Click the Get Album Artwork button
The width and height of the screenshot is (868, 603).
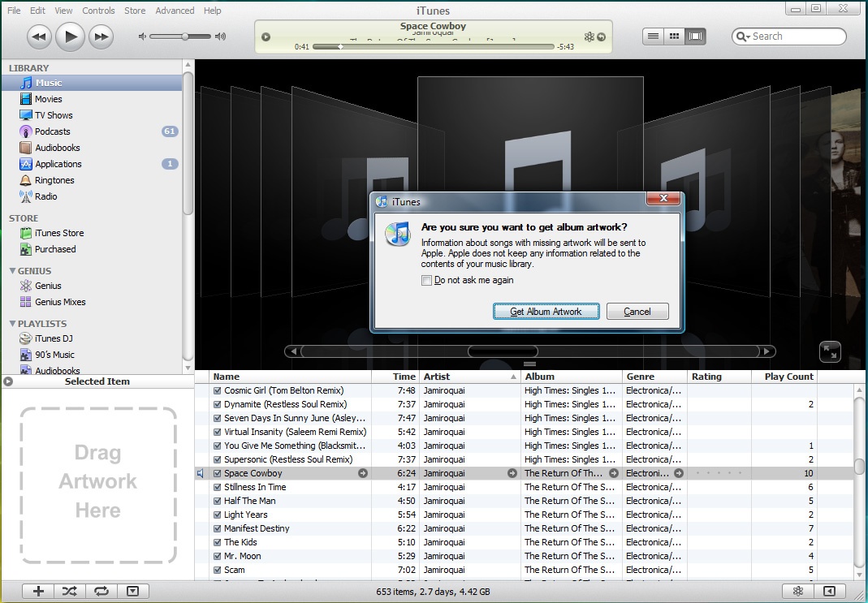tap(546, 312)
